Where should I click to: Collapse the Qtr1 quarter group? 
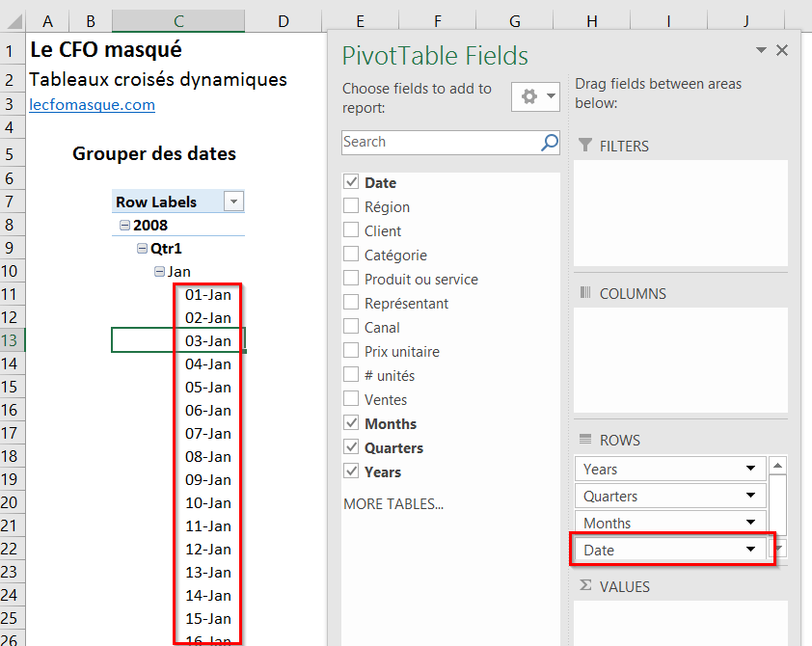click(x=142, y=249)
